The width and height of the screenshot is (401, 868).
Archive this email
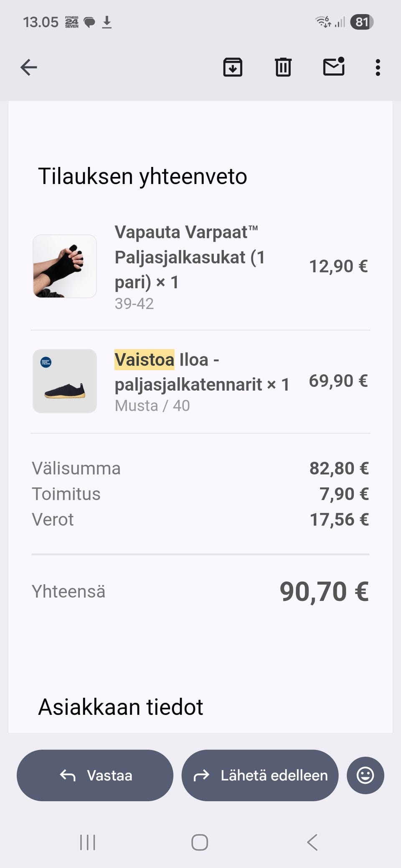click(233, 67)
